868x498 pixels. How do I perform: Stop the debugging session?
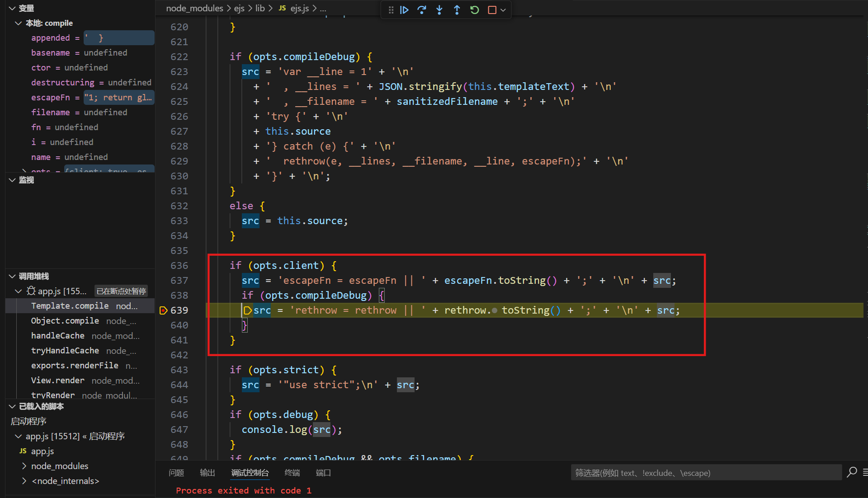pyautogui.click(x=492, y=10)
